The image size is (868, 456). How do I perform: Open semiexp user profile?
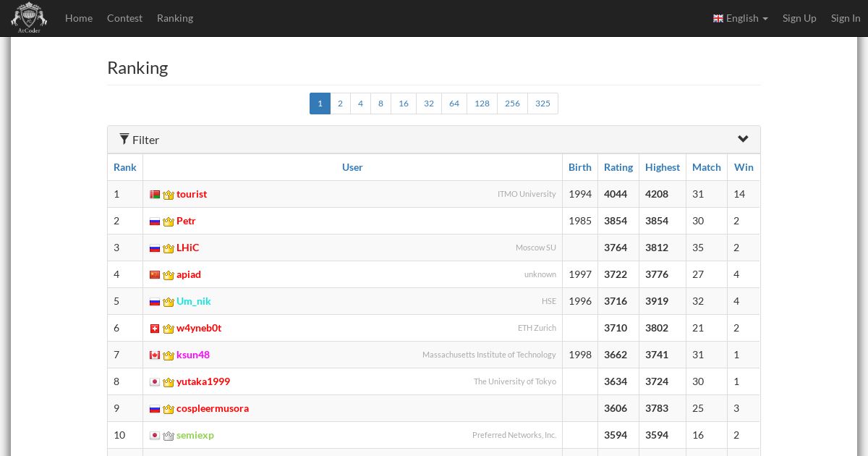tap(195, 435)
